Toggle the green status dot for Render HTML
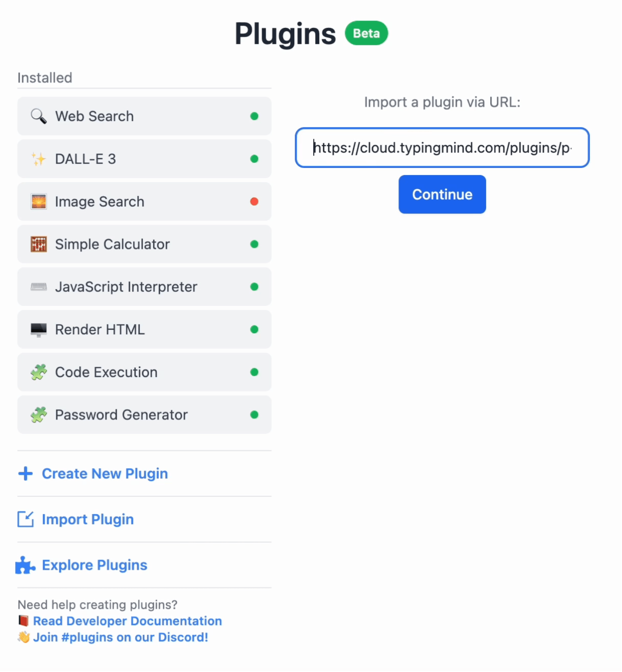This screenshot has height=672, width=622. (254, 329)
